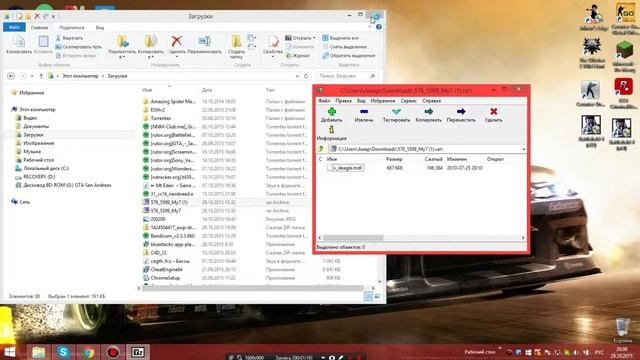The height and width of the screenshot is (360, 640).
Task: Click the Добавить (Add) button in 7-Zip
Action: pyautogui.click(x=331, y=115)
